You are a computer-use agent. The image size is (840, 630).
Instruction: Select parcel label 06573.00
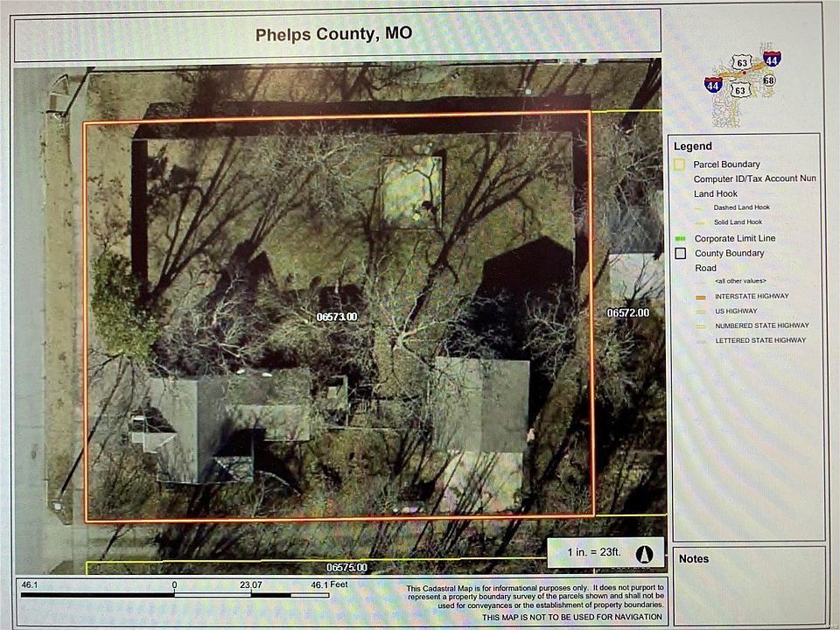click(x=336, y=317)
